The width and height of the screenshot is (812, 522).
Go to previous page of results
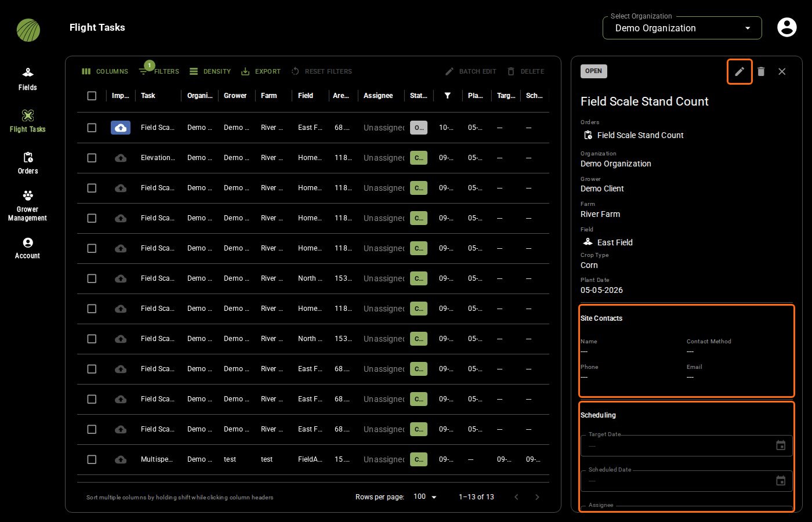tap(516, 497)
